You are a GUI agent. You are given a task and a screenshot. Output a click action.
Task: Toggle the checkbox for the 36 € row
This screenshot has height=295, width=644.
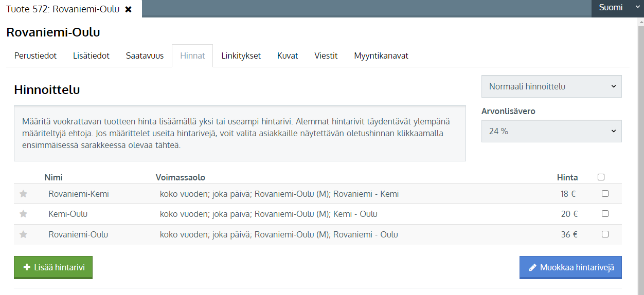(x=605, y=234)
